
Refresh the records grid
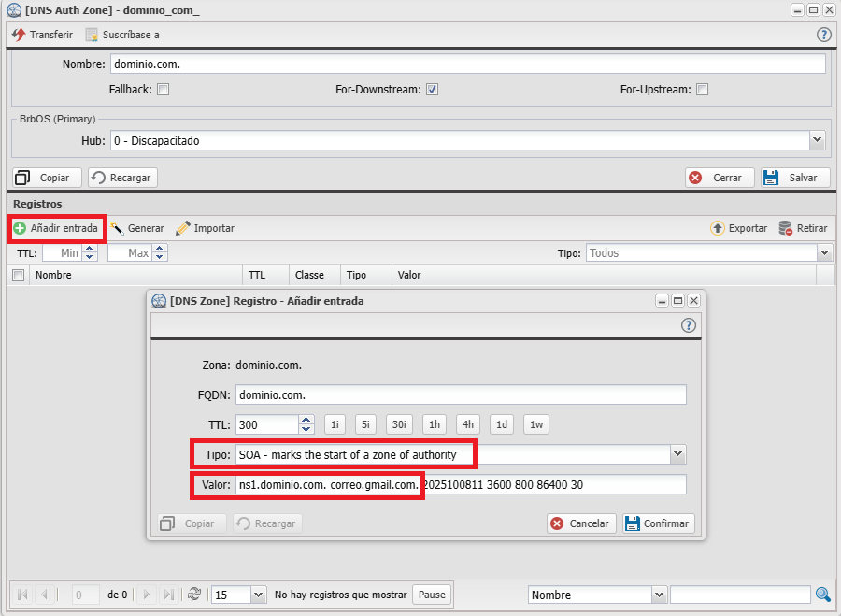coord(194,595)
